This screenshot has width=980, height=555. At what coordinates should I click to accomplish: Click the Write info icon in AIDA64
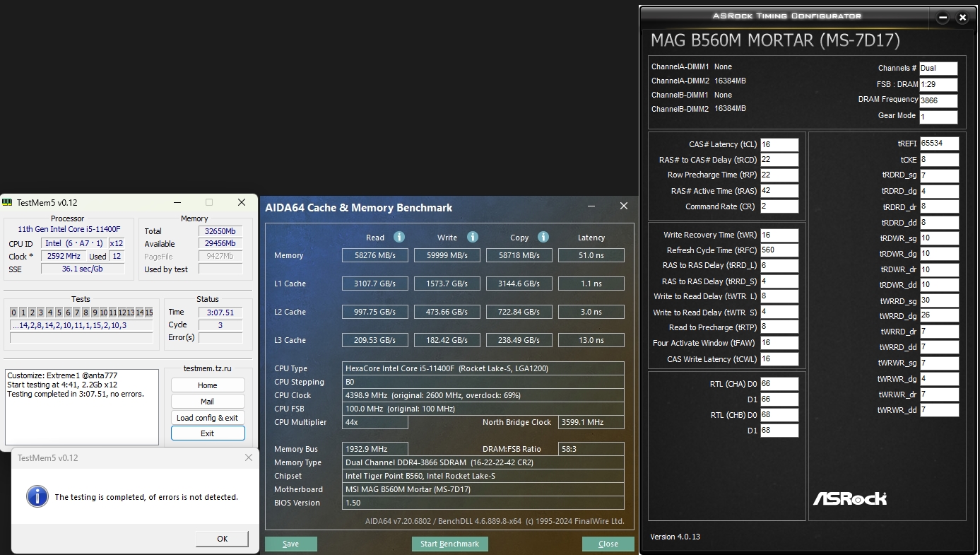click(473, 238)
